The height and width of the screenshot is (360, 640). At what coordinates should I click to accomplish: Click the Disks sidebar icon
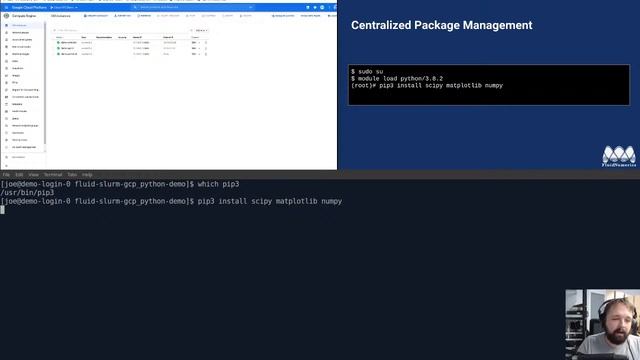pyautogui.click(x=6, y=61)
